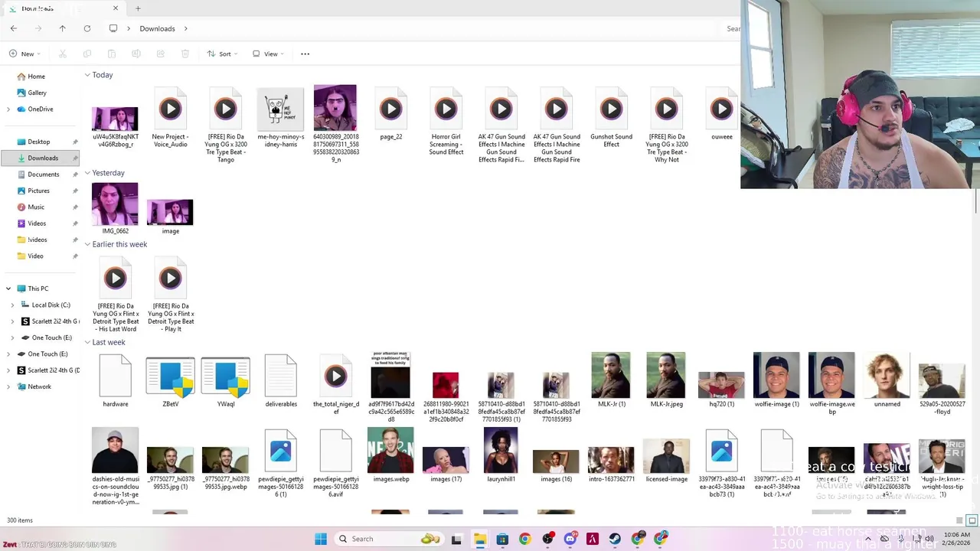This screenshot has width=980, height=551.
Task: Click chevron after Downloads in breadcrumb
Action: pyautogui.click(x=185, y=28)
